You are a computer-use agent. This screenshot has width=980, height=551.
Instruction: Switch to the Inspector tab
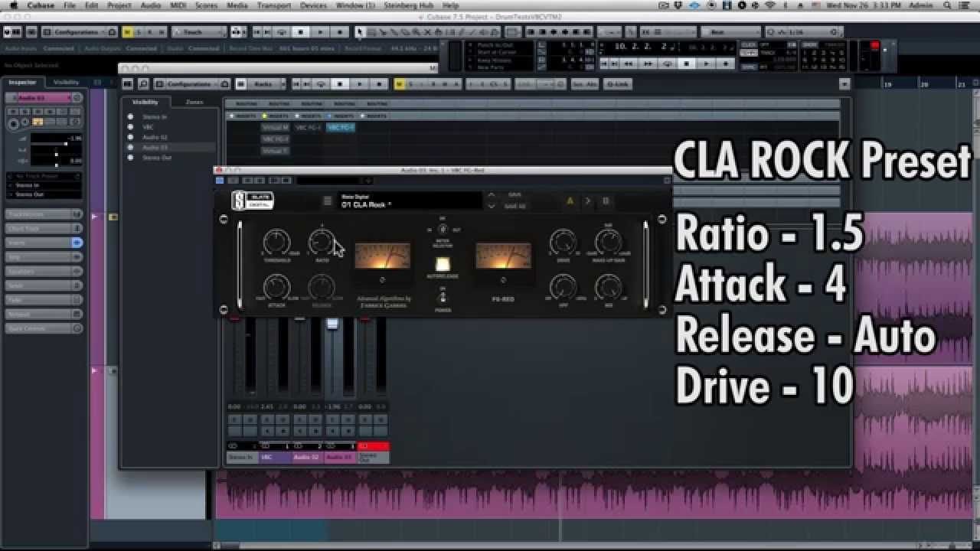click(22, 82)
